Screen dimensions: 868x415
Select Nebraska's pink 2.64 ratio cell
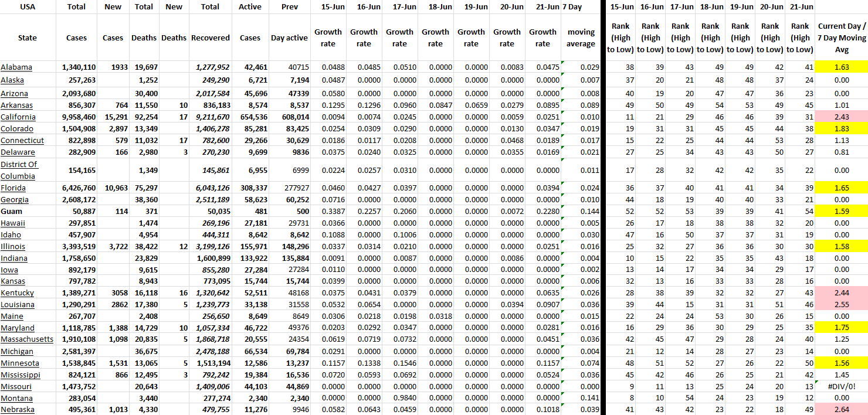pos(842,410)
